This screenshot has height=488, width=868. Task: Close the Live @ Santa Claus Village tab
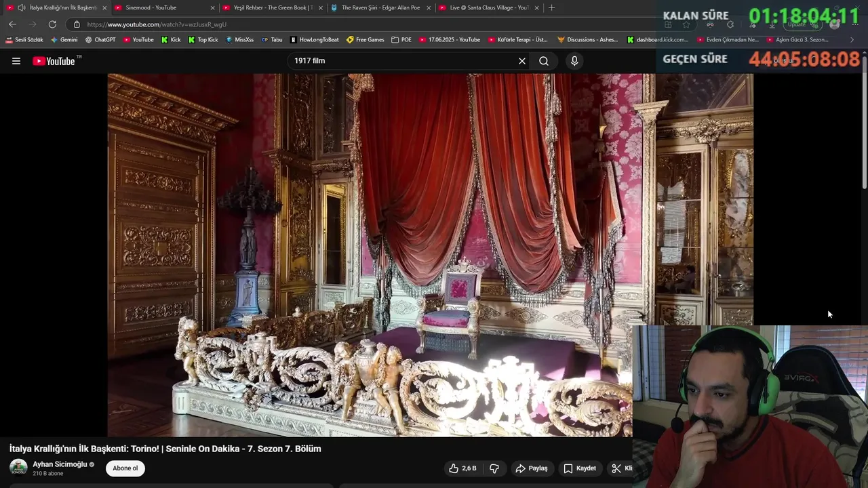tap(536, 7)
